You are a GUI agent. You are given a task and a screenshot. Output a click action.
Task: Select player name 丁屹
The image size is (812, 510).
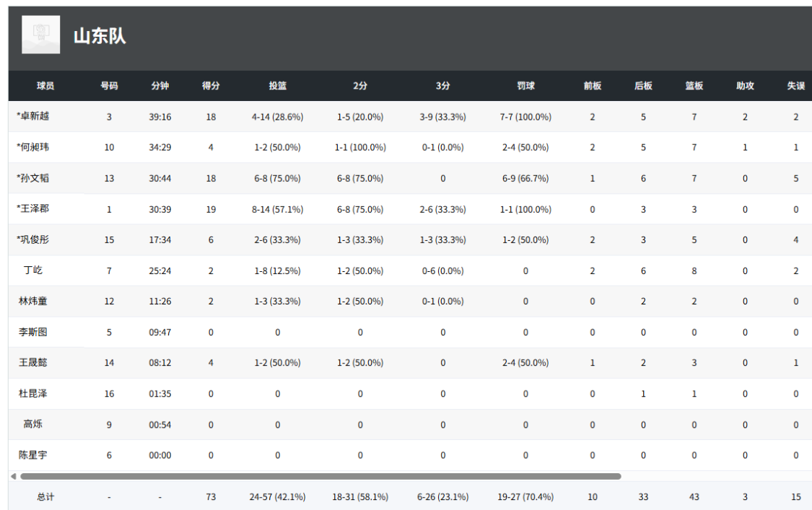coord(33,271)
